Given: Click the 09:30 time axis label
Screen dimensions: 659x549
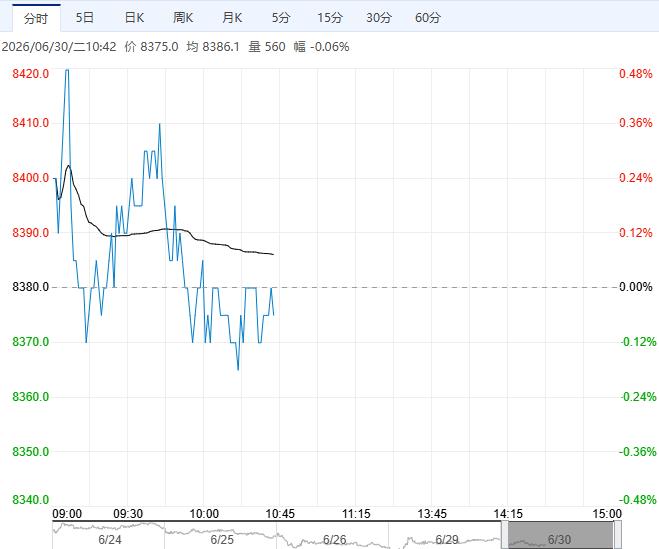Looking at the screenshot, I should [x=128, y=514].
